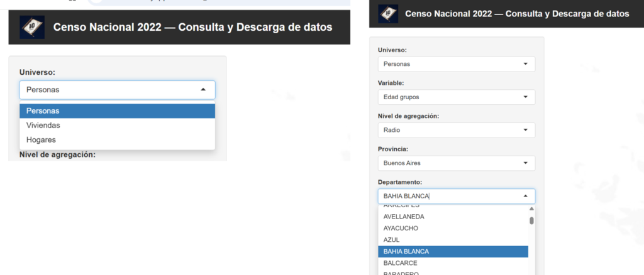
Task: Choose the highlighted Personas option in the list
Action: (43, 111)
